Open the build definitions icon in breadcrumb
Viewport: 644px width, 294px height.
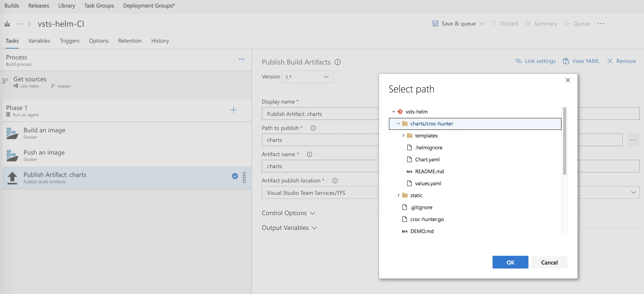tap(7, 24)
